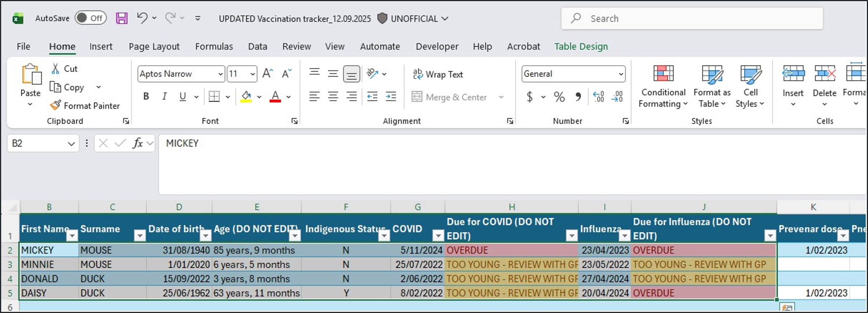Switch to the Formulas tab
The image size is (868, 313).
[x=214, y=46]
